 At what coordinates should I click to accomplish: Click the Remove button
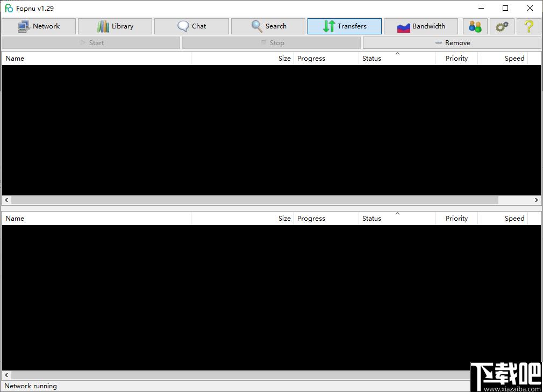452,43
